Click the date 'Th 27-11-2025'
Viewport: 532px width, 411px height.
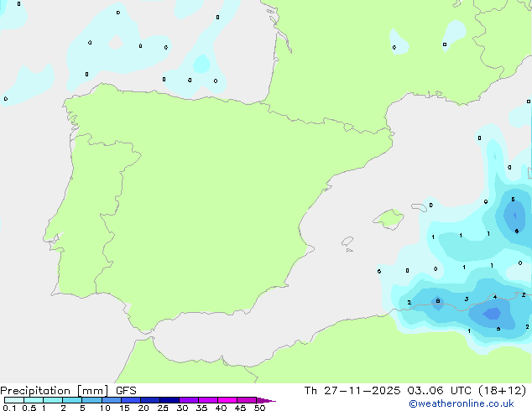(352, 391)
